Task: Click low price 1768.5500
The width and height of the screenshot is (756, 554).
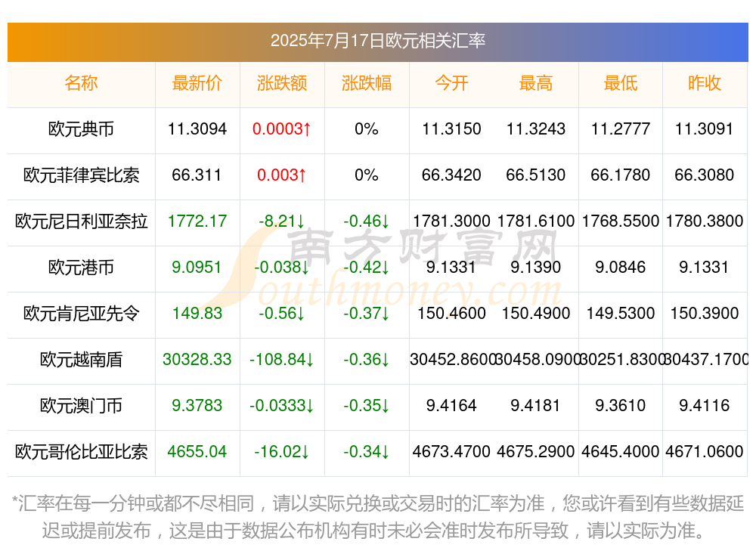Action: 621,221
